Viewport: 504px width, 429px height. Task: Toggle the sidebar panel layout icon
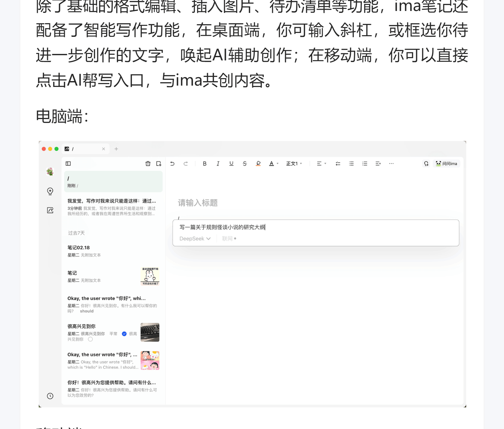pos(68,164)
